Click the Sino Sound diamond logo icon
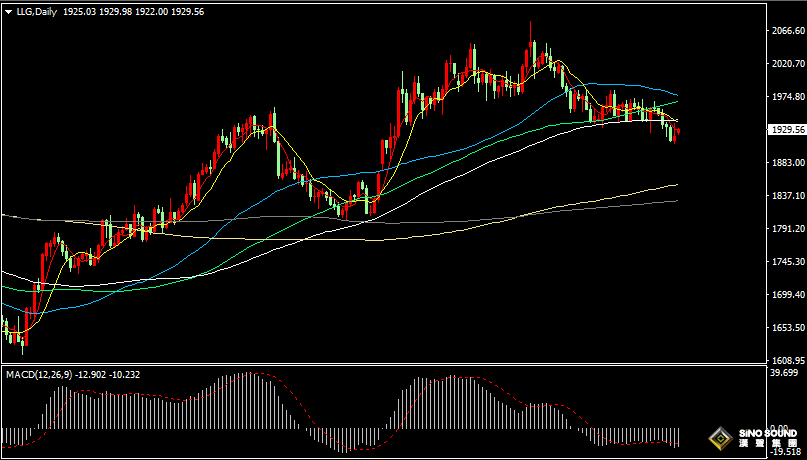This screenshot has height=460, width=807. point(718,438)
